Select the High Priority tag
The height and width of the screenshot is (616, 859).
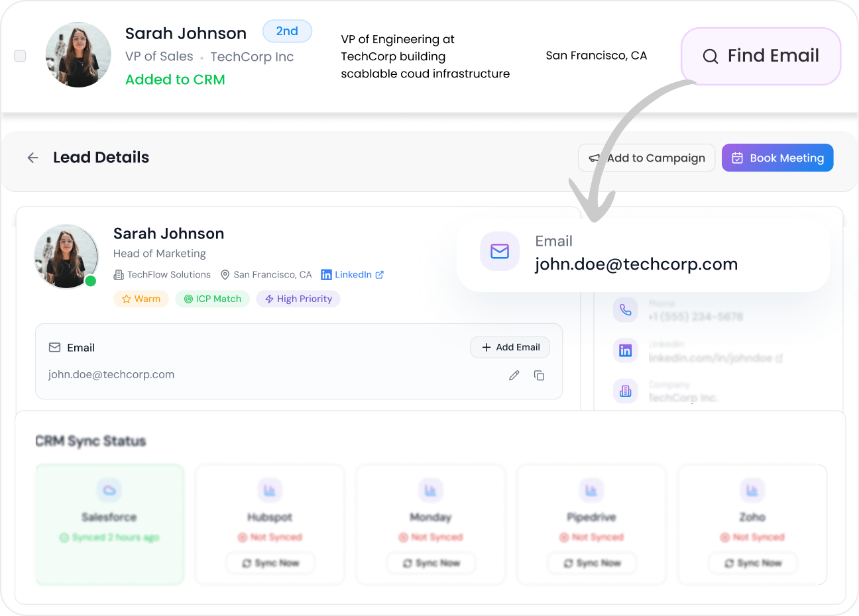298,299
